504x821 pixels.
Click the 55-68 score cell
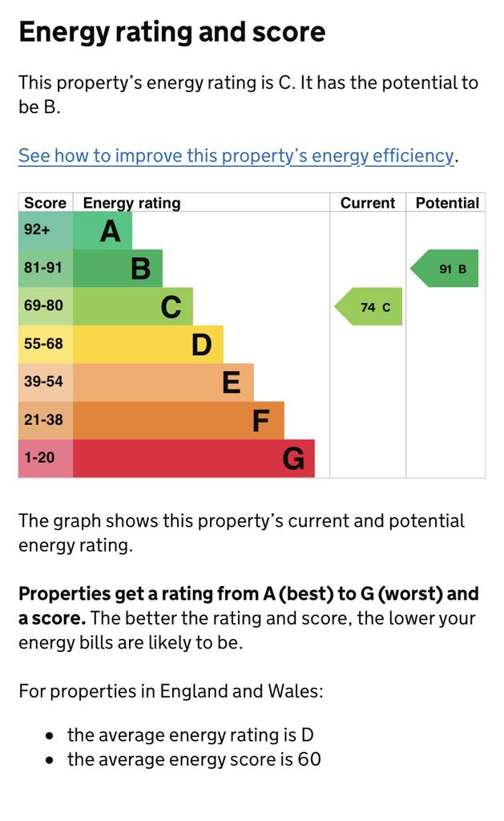(46, 345)
